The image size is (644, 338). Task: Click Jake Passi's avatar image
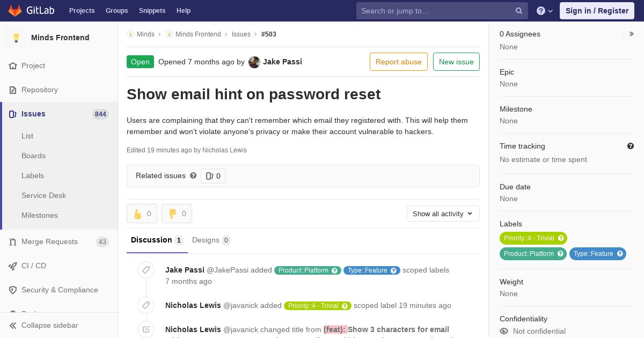(x=254, y=62)
